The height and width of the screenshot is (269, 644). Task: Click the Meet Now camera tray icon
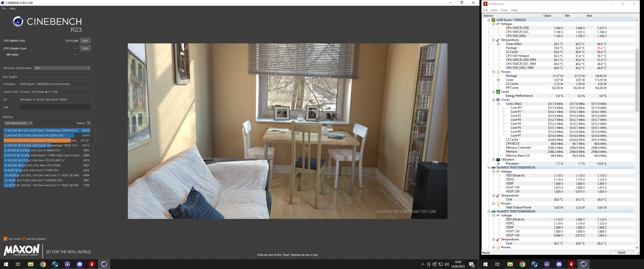[x=429, y=264]
